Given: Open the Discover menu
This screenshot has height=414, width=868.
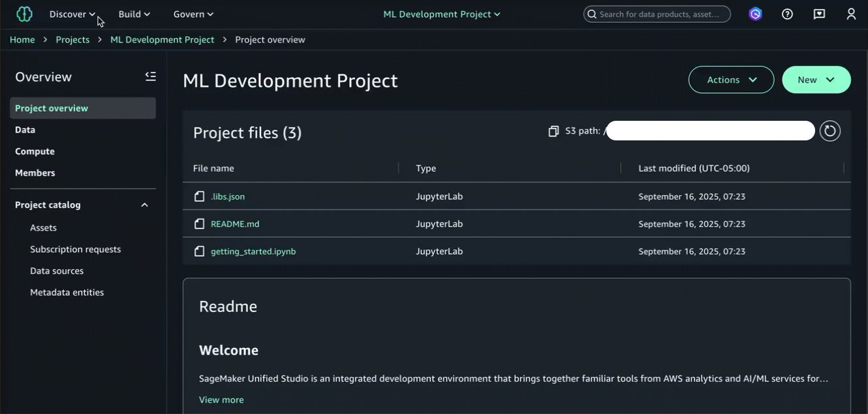Looking at the screenshot, I should pyautogui.click(x=72, y=14).
